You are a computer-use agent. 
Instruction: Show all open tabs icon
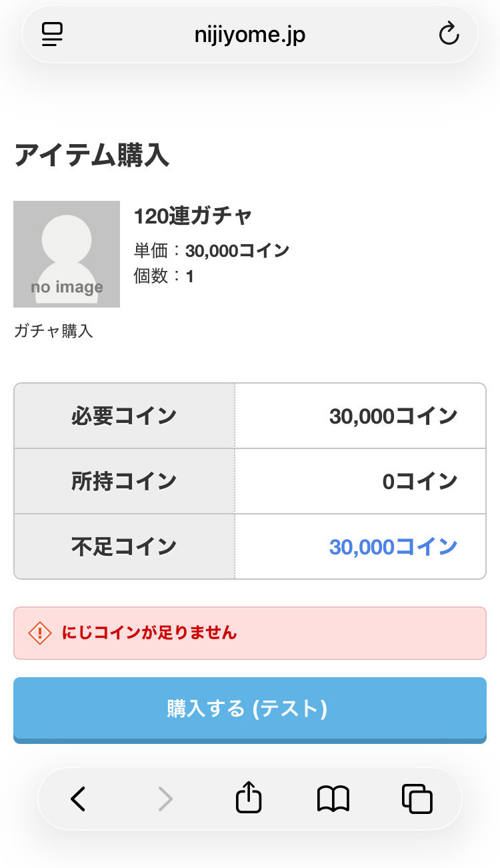[x=417, y=799]
